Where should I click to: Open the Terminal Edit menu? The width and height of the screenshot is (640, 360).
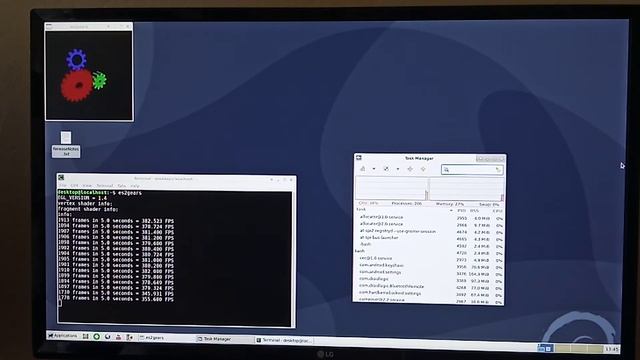pos(74,185)
